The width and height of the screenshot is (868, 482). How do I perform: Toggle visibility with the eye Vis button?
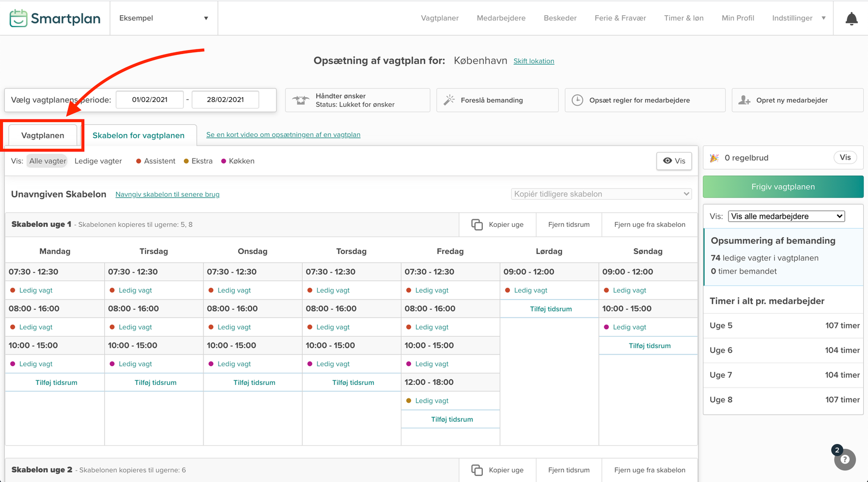pos(674,161)
